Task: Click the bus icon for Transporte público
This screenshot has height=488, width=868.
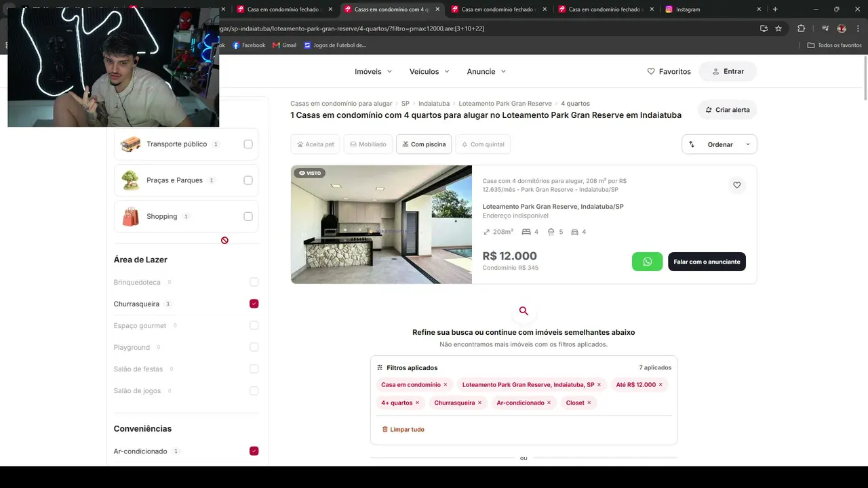Action: [130, 144]
